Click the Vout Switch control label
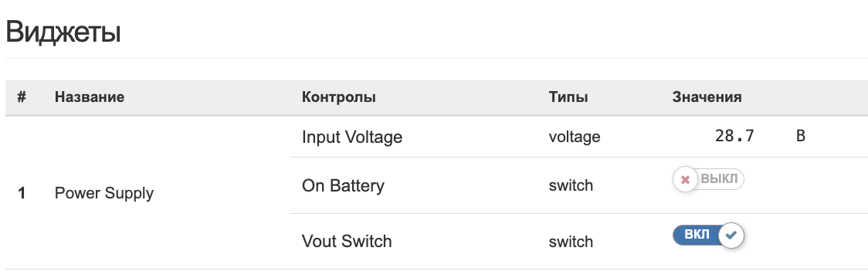 click(x=347, y=241)
